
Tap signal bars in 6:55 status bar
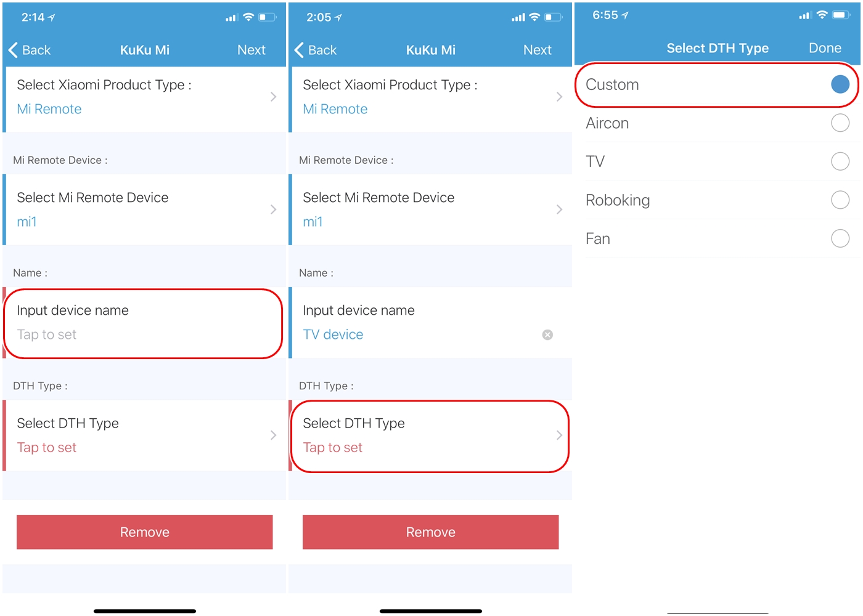pos(804,16)
